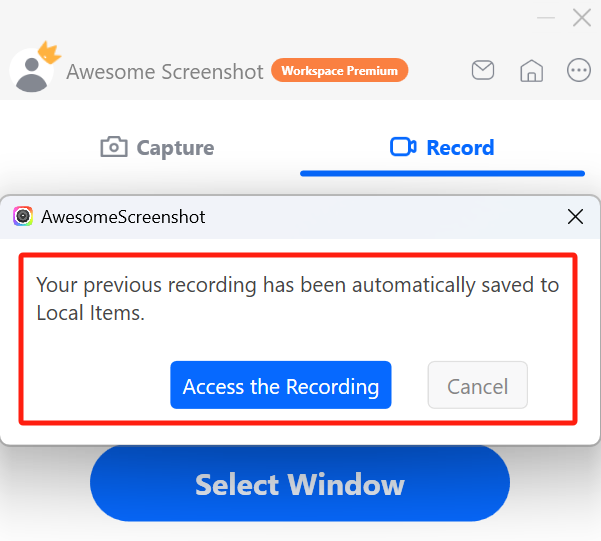Image resolution: width=601 pixels, height=541 pixels.
Task: Click the Workspace Premium badge
Action: (x=340, y=71)
